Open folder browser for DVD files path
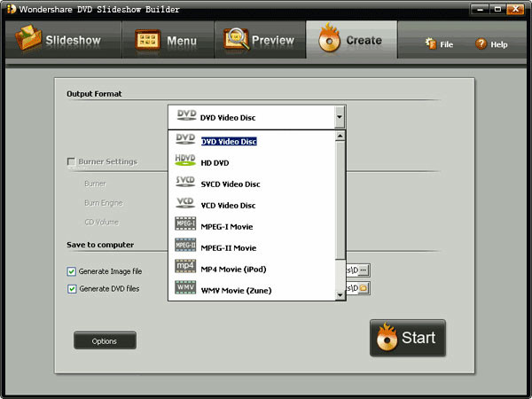 (364, 288)
